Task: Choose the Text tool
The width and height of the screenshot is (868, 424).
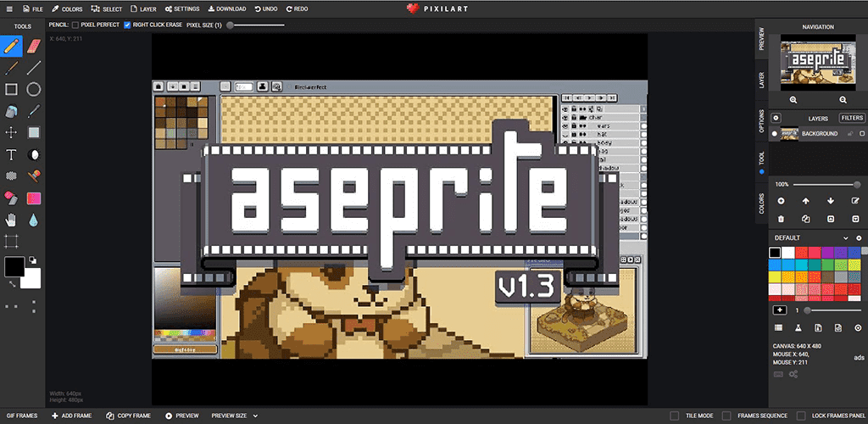Action: click(x=11, y=154)
